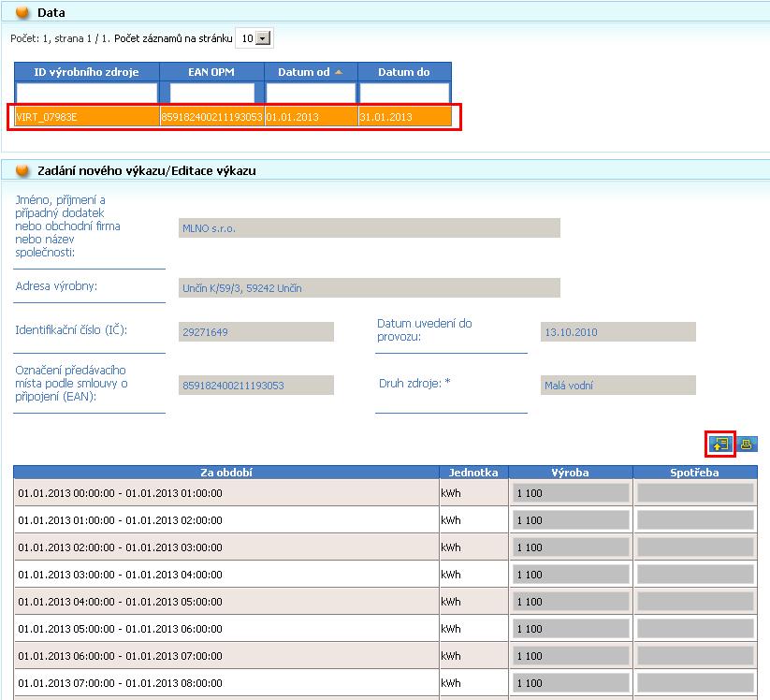
Task: Click Spotřeba field for 02:00:00 - 03:00:00
Action: pos(695,547)
